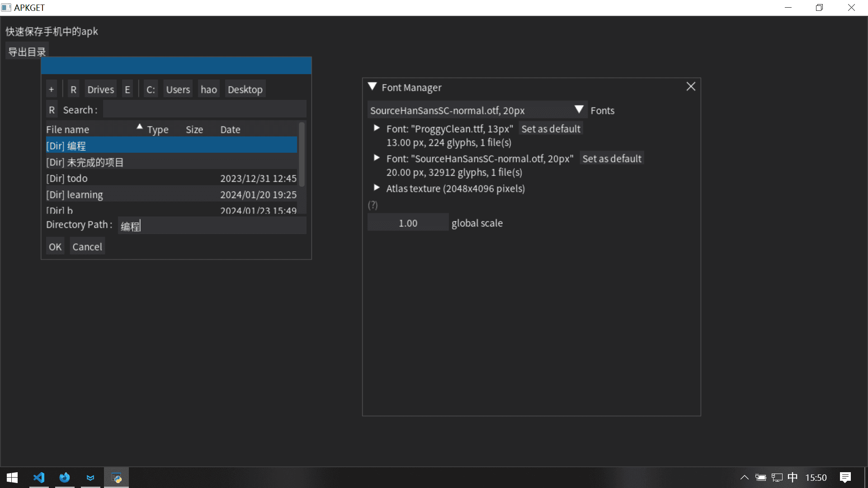Open the notification center icon
Image resolution: width=868 pixels, height=488 pixels.
pyautogui.click(x=845, y=478)
